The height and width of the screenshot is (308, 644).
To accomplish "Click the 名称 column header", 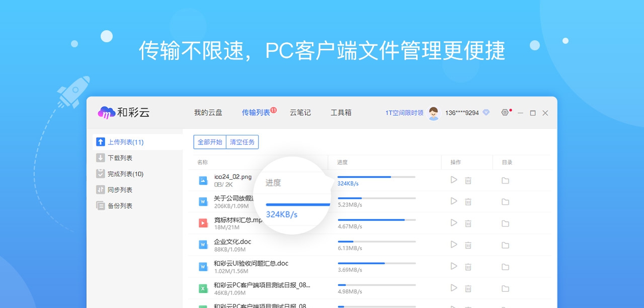I will coord(202,162).
